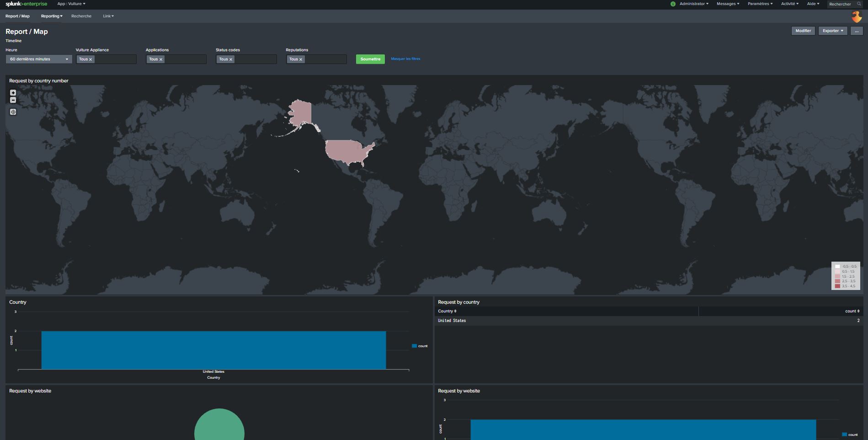Click Masquer les filtres link
Screen dimensions: 868x440
(x=405, y=59)
